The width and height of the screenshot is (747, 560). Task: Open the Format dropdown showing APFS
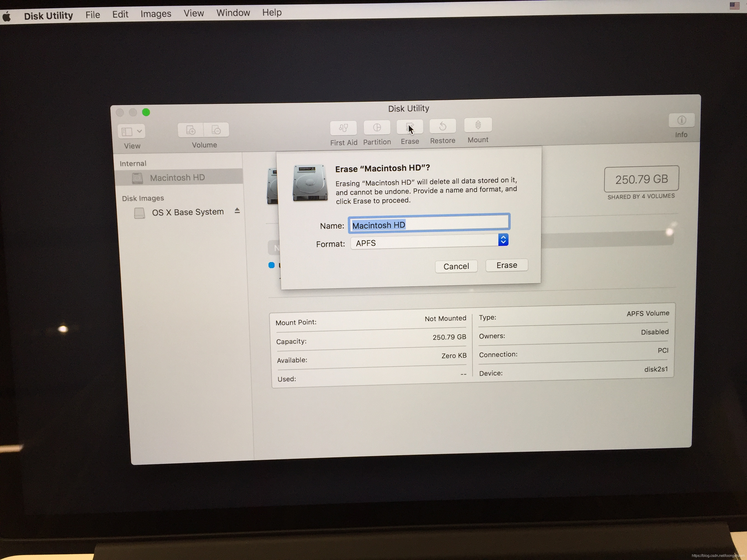click(429, 241)
